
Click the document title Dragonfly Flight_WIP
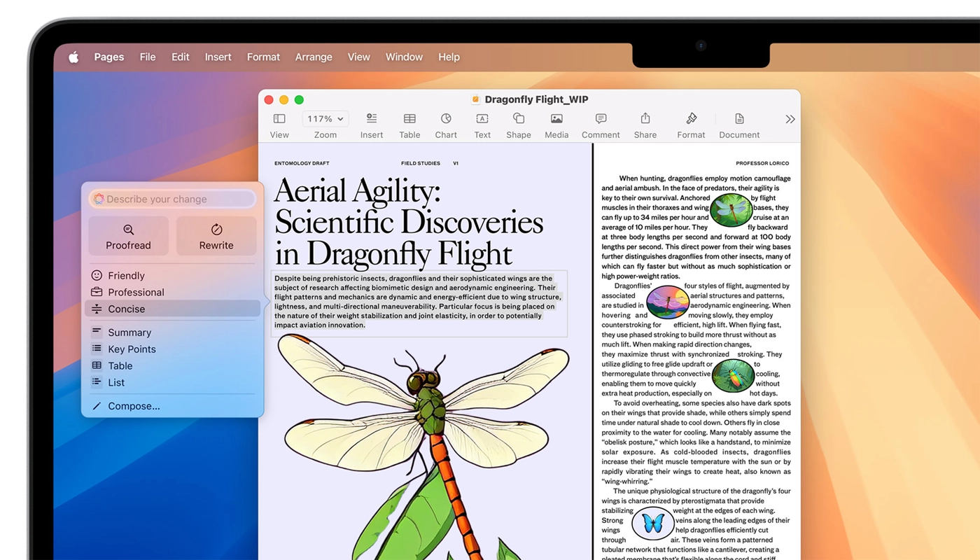coord(536,99)
